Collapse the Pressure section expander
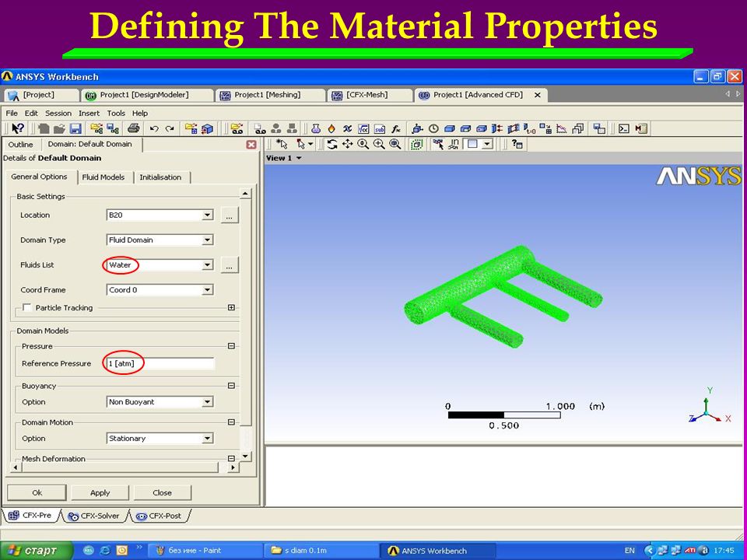 pyautogui.click(x=232, y=346)
